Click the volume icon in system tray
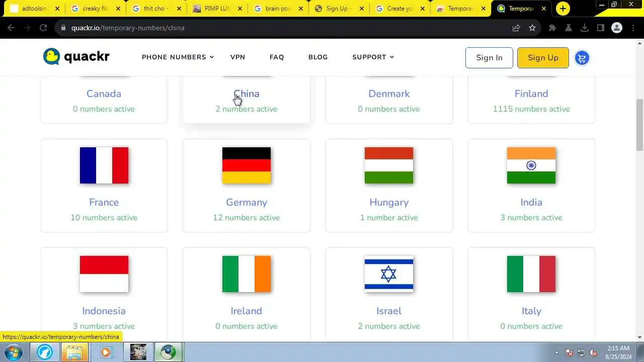Screen dimensions: 644x362 click(x=593, y=352)
